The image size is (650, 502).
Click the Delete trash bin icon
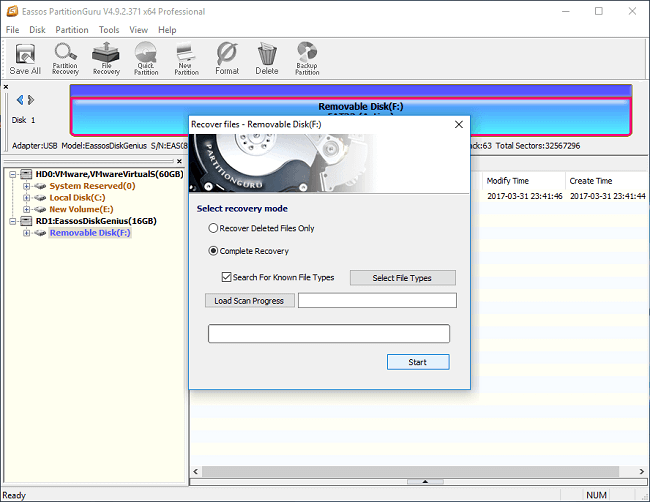click(x=267, y=59)
